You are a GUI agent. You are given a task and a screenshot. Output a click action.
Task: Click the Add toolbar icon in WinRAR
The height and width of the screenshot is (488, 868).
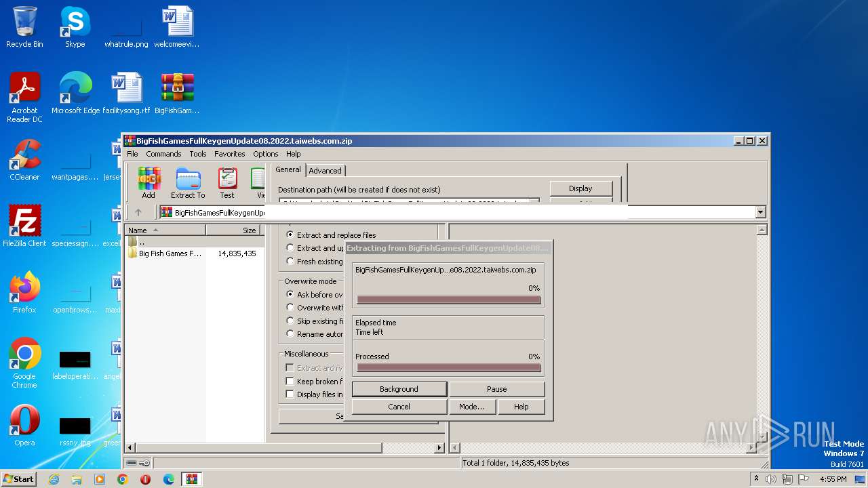[149, 182]
